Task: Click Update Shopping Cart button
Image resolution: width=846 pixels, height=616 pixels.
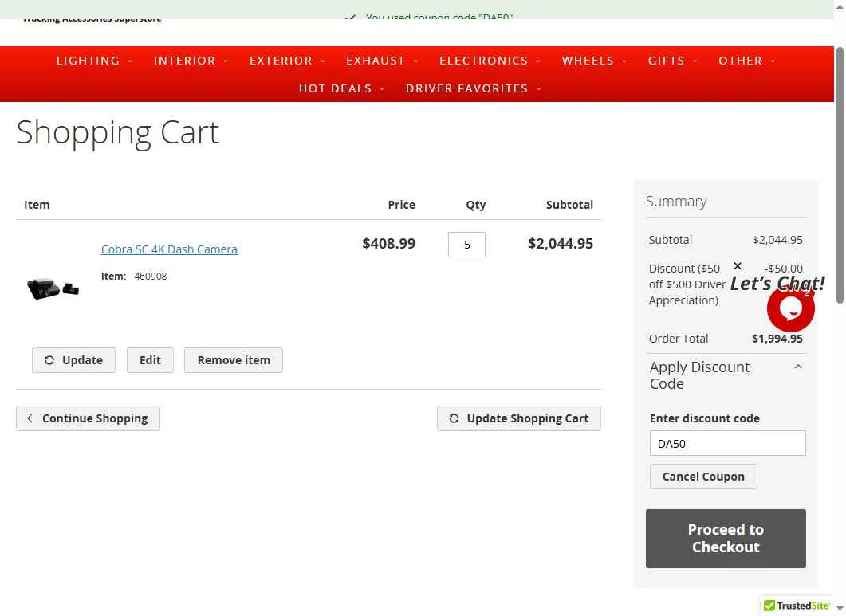Action: pos(518,418)
